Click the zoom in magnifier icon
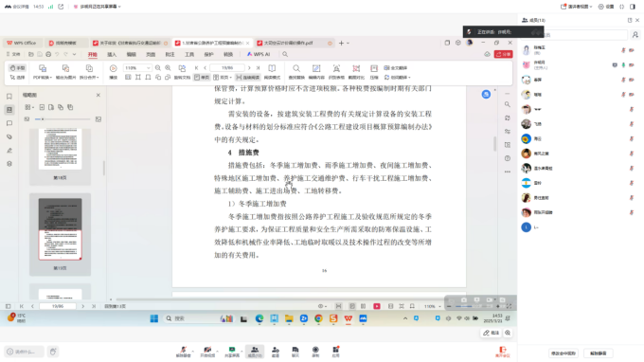 [x=168, y=68]
